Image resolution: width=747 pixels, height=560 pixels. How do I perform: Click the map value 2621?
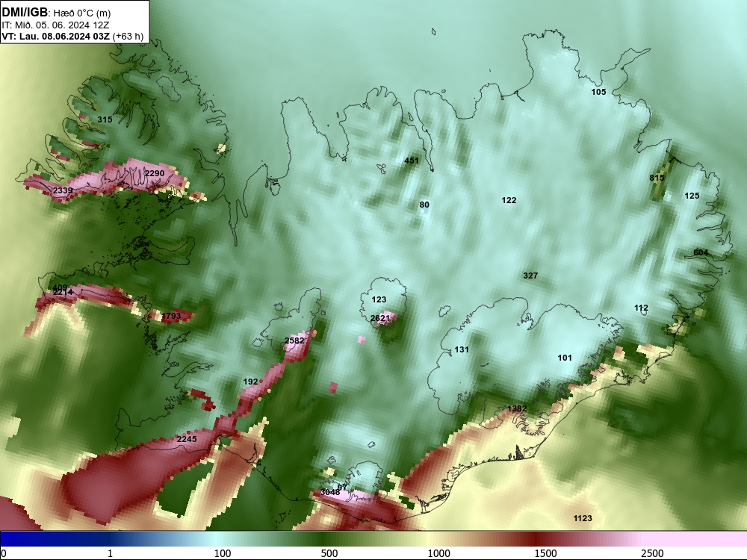(x=380, y=318)
